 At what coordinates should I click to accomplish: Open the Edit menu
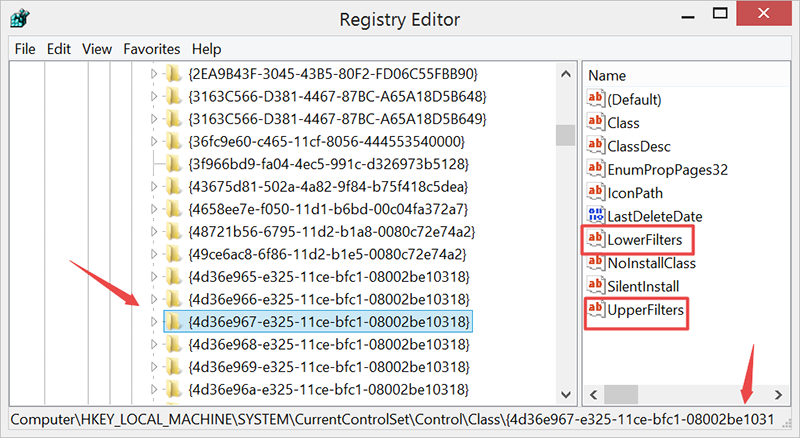point(59,49)
